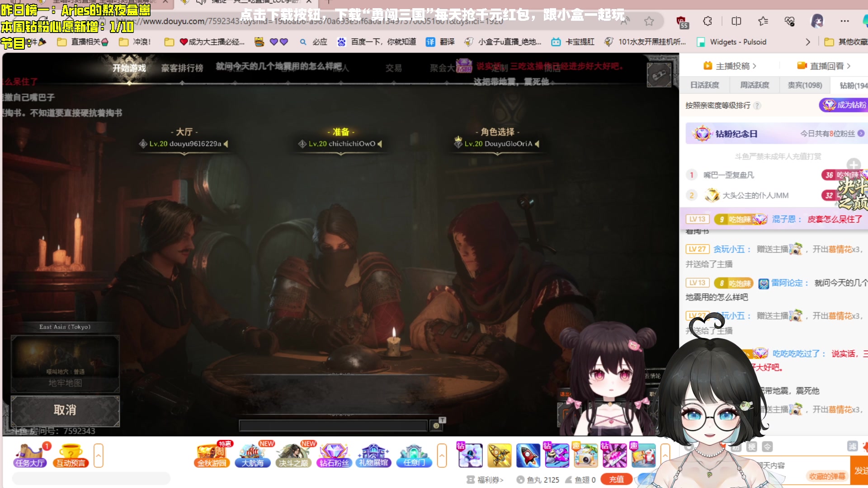The image size is (868, 488).
Task: Expand the activity list arrow after 互动预言
Action: (x=98, y=455)
